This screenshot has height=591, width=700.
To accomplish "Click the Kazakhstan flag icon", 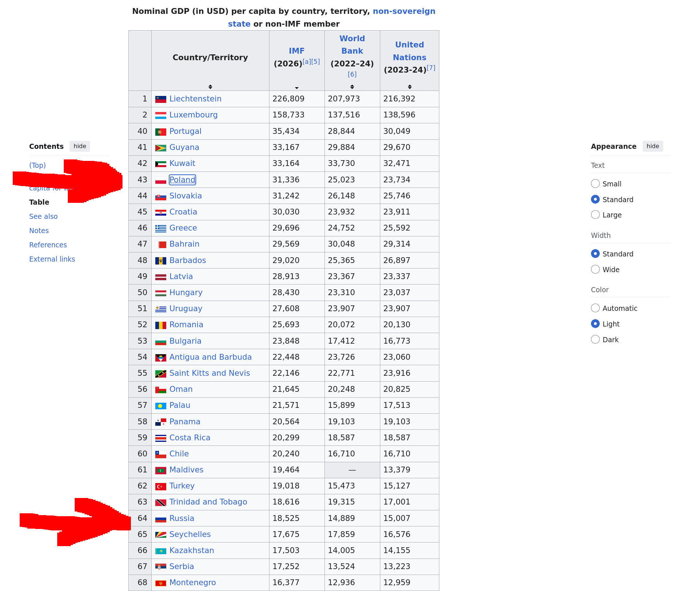I will click(160, 551).
